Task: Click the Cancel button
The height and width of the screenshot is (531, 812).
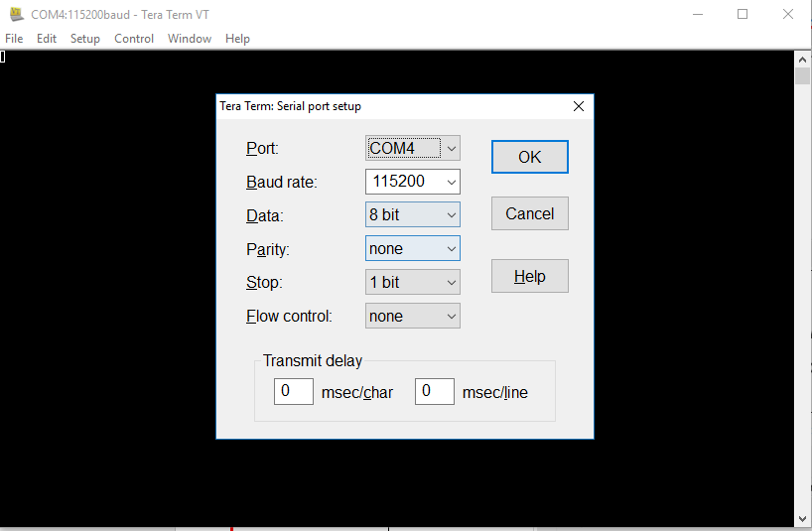Action: 529,213
